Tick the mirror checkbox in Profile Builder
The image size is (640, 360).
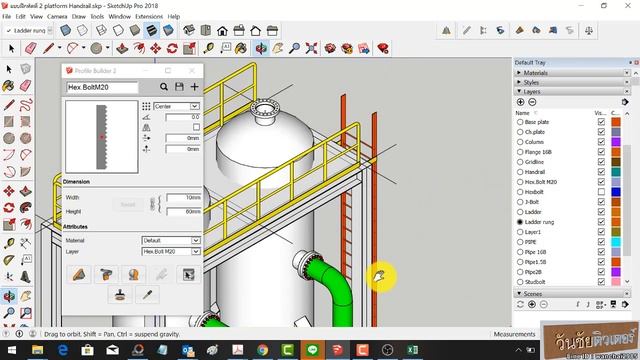pyautogui.click(x=196, y=127)
